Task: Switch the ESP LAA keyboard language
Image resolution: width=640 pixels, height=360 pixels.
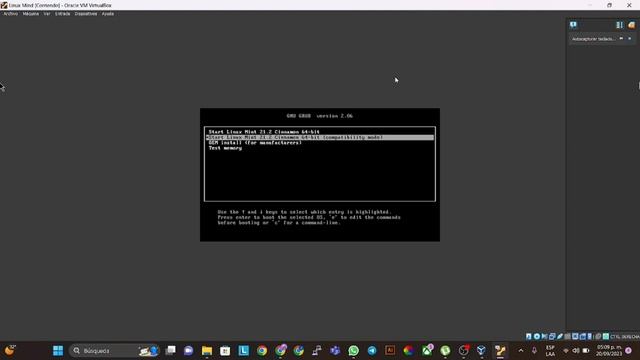Action: 550,351
